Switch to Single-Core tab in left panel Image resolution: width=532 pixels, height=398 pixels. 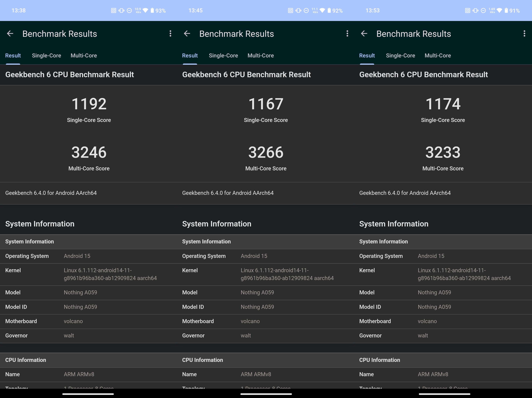[x=46, y=55]
